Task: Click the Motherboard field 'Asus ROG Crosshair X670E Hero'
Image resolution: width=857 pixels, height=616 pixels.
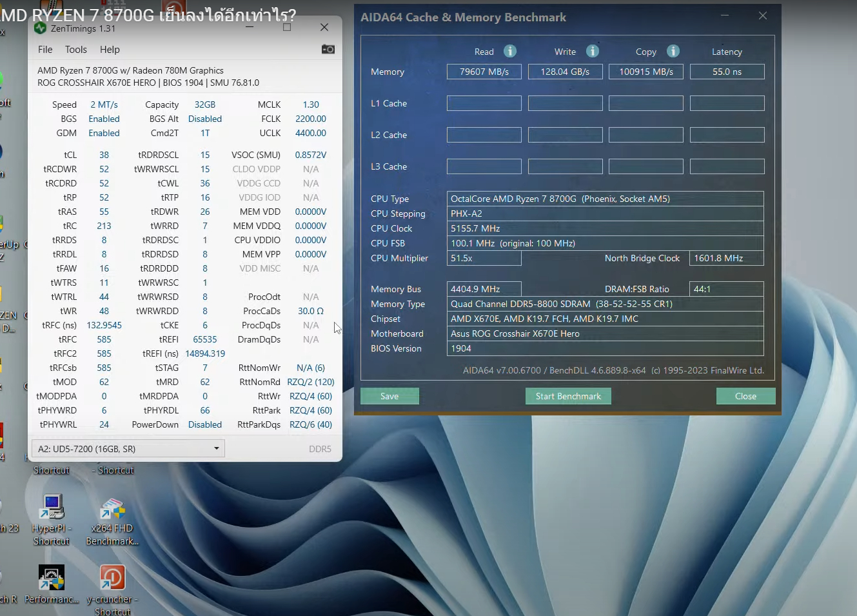Action: pyautogui.click(x=606, y=333)
